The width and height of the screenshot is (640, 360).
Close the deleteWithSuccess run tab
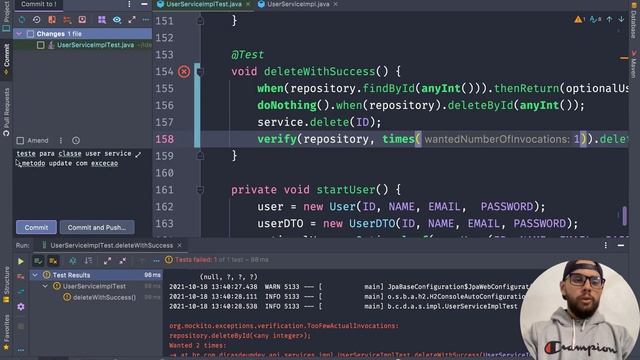point(180,245)
